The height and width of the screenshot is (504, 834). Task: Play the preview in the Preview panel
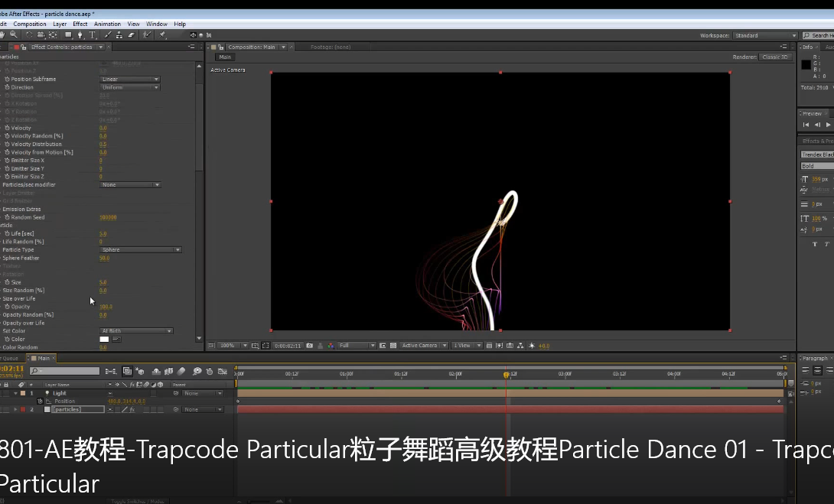(828, 125)
